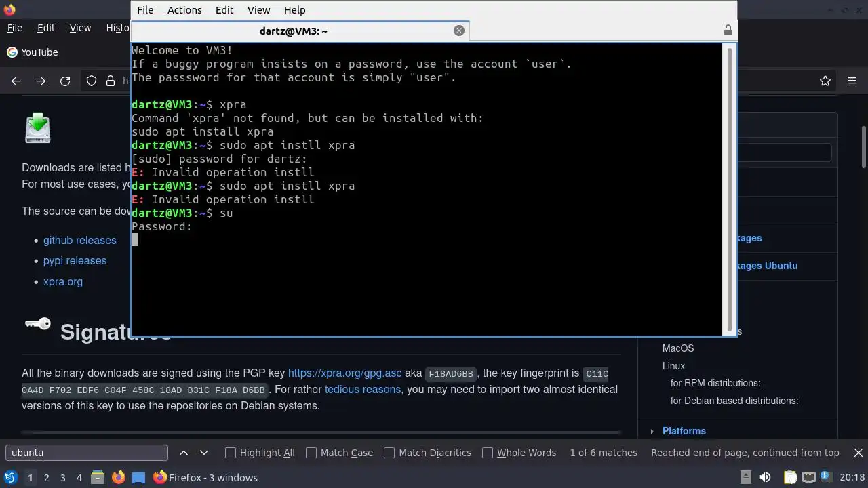868x488 pixels.
Task: Click the site security lock icon
Action: 111,81
